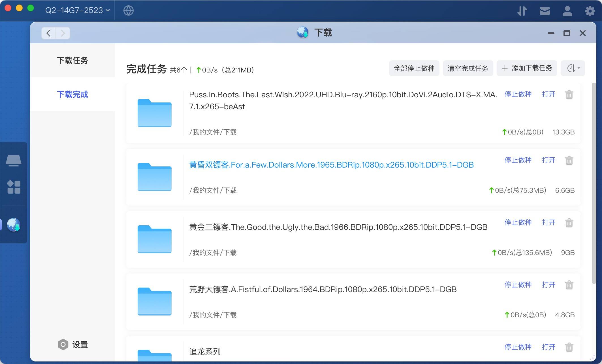This screenshot has height=364, width=602.
Task: Stop seeding 黄金三镖客 task
Action: pyautogui.click(x=518, y=222)
